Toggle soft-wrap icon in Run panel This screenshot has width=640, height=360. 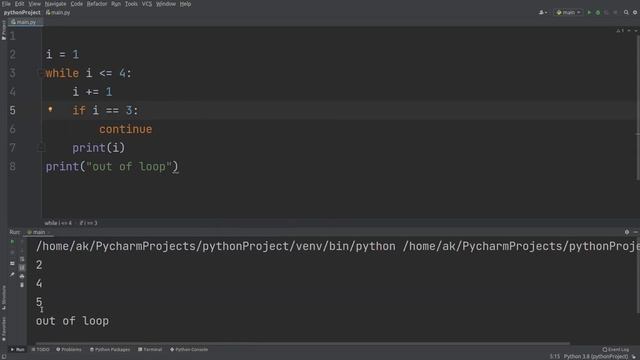point(22,259)
